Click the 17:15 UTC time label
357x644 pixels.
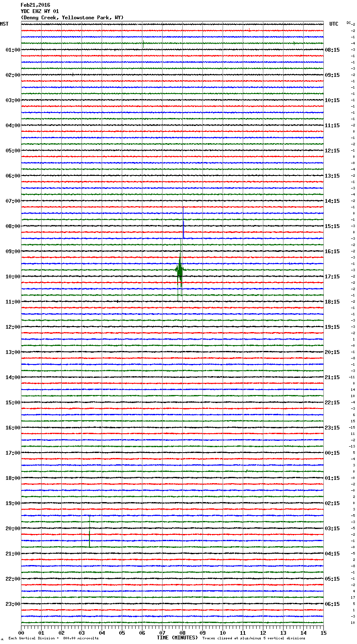pos(332,277)
